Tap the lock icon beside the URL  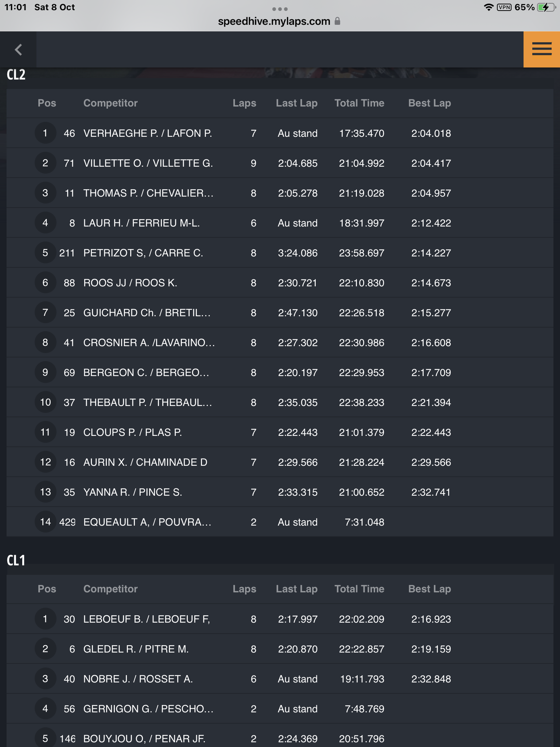click(337, 21)
